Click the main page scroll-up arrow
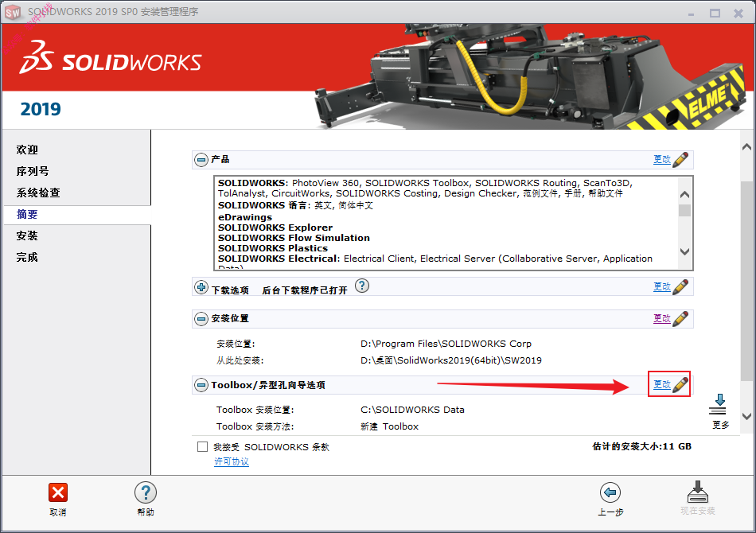 pyautogui.click(x=746, y=146)
